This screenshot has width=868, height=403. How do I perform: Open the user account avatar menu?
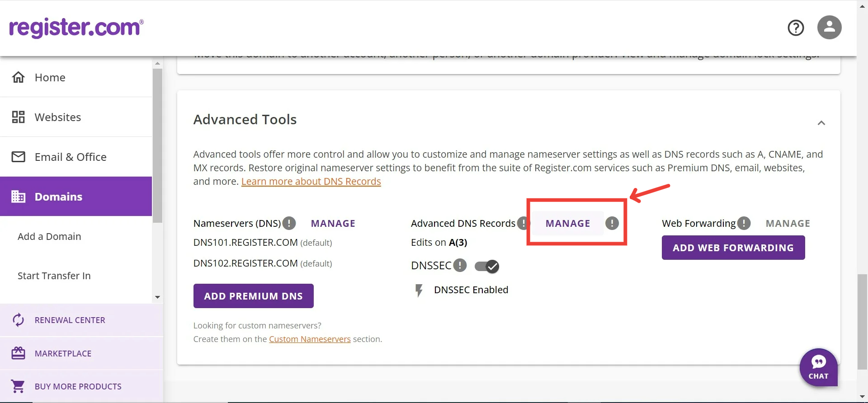[829, 28]
